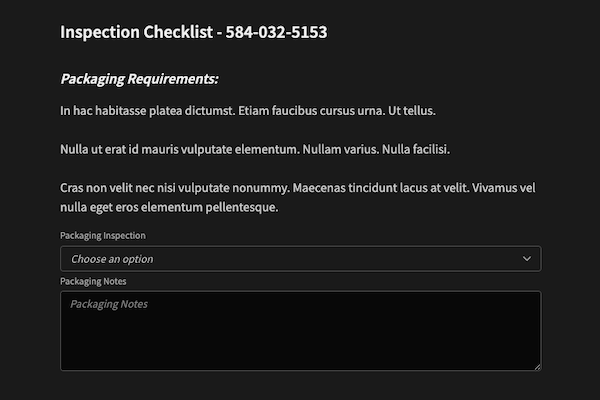Image resolution: width=600 pixels, height=400 pixels.
Task: Click the words "Nullam varius."
Action: [x=341, y=149]
